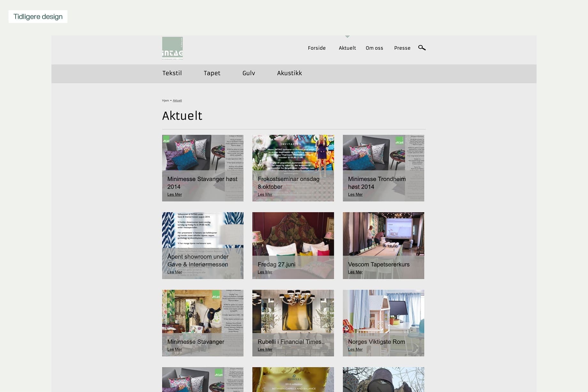Click Frokostseminar onsdag 8.oktober title
This screenshot has height=392, width=588.
(x=289, y=183)
